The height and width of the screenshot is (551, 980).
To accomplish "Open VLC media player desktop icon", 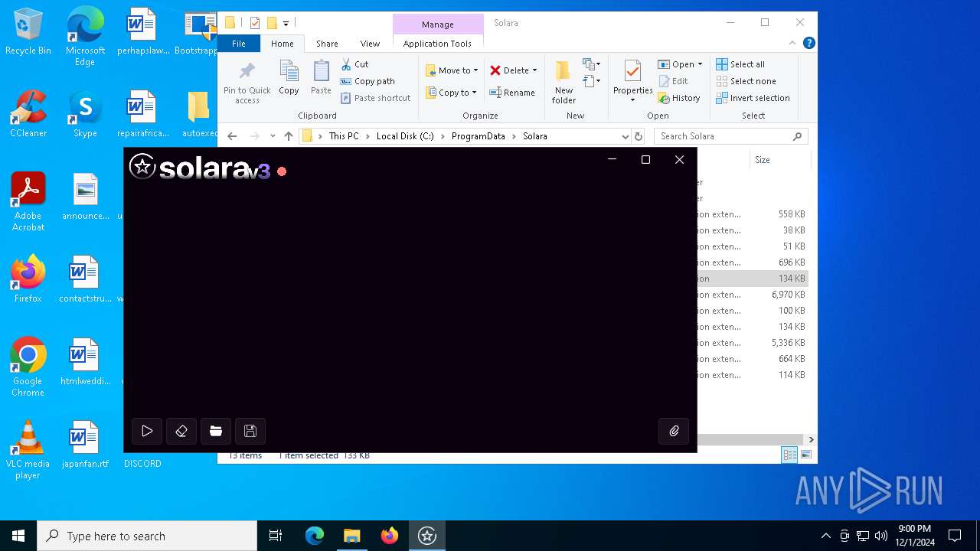I will pos(28,450).
